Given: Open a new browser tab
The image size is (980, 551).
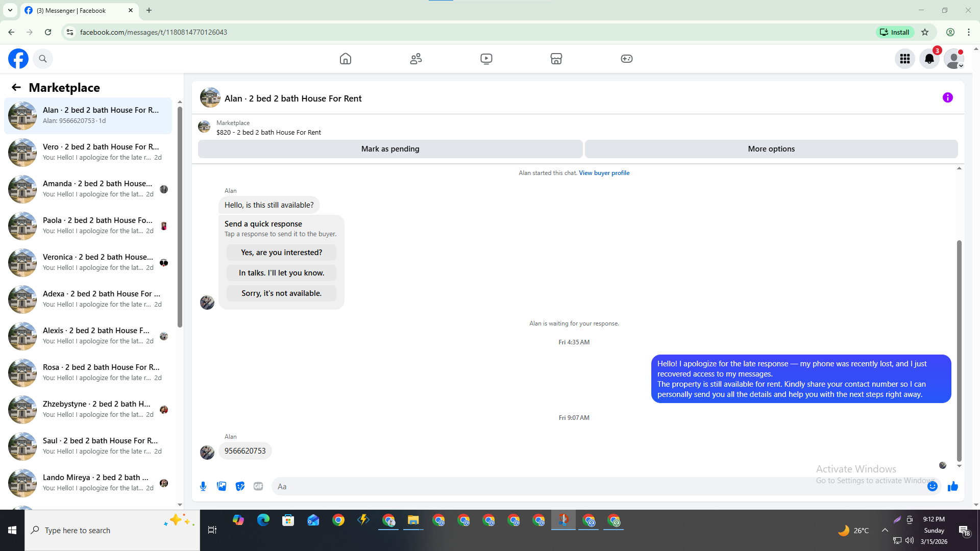Looking at the screenshot, I should coord(149,10).
